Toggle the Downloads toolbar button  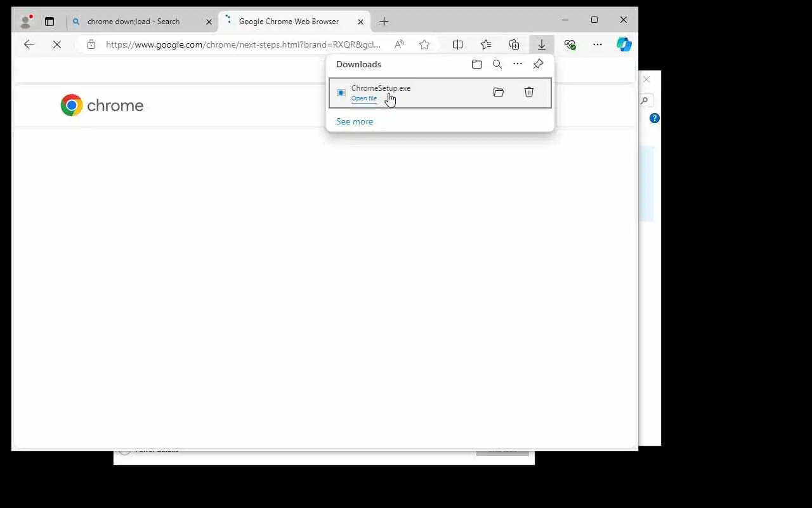click(542, 44)
